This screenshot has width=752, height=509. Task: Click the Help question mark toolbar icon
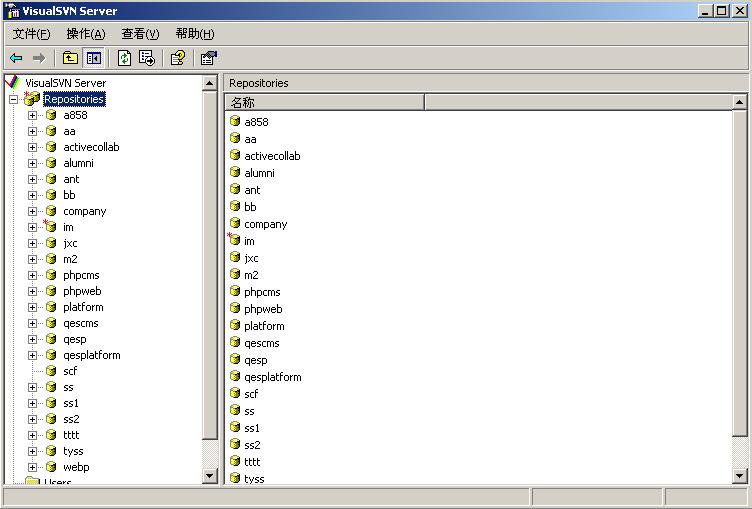click(178, 58)
